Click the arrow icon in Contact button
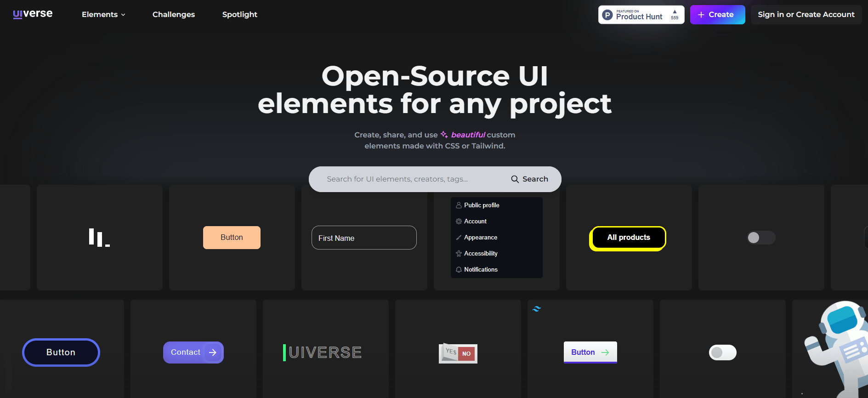Viewport: 868px width, 398px height. (x=213, y=353)
